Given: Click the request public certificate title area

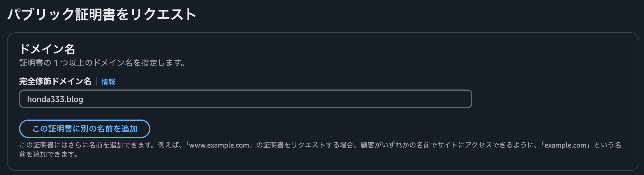Looking at the screenshot, I should [x=102, y=13].
